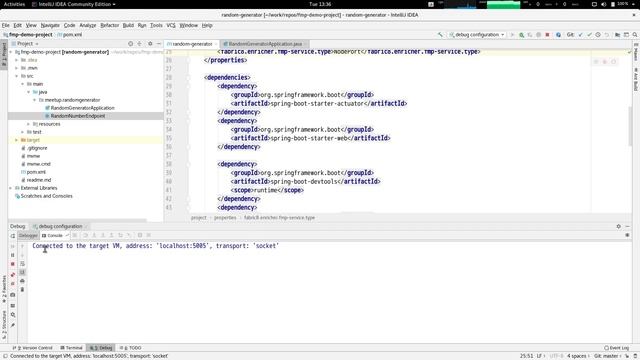
Task: Open the Terminal tool window
Action: click(71, 348)
